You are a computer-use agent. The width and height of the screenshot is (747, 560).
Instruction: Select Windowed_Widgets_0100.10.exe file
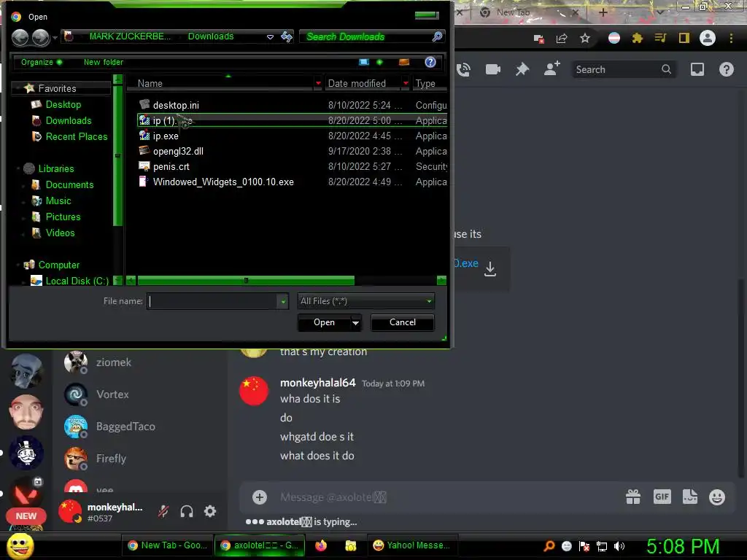(x=223, y=182)
